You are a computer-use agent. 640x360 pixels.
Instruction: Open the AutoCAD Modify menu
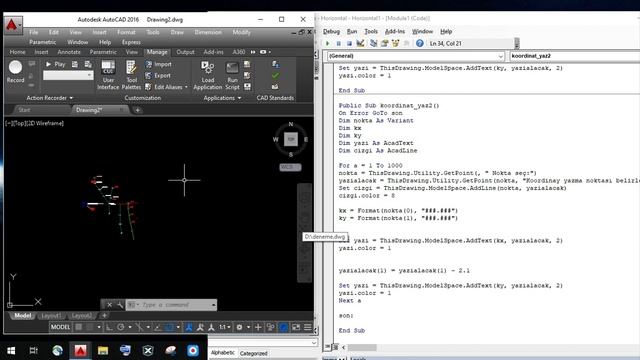click(x=241, y=32)
